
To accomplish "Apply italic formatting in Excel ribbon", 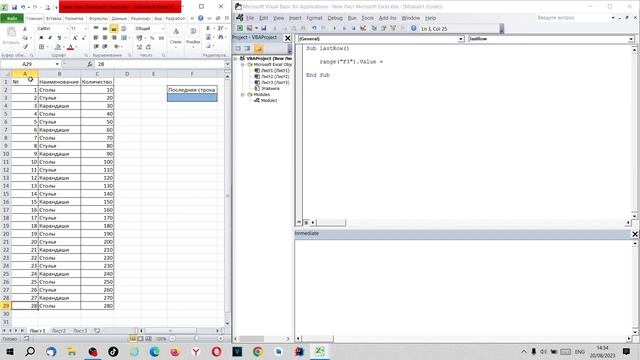I will (50, 38).
